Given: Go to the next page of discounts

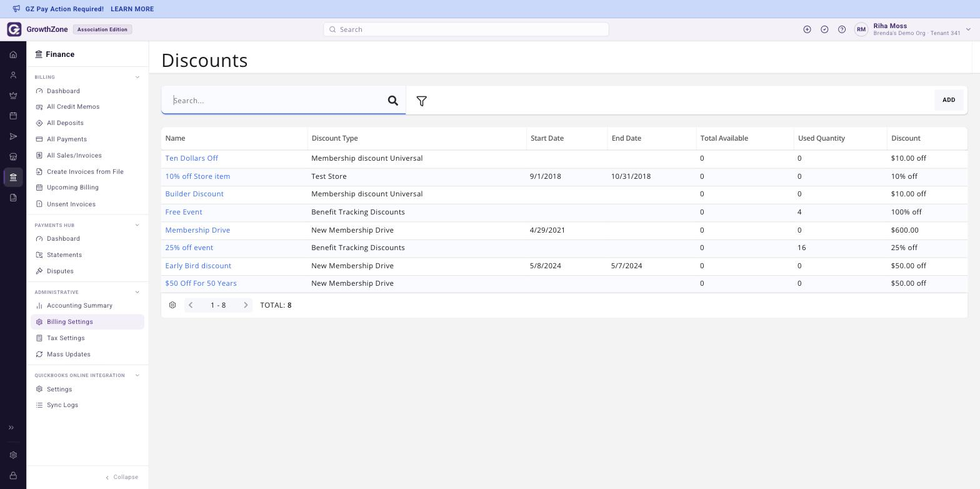Looking at the screenshot, I should tap(246, 305).
